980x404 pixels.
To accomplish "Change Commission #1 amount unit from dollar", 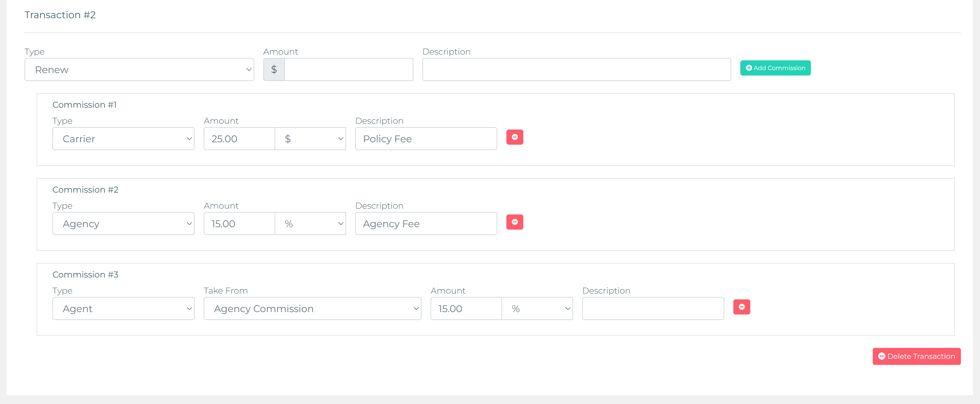I will tap(310, 139).
